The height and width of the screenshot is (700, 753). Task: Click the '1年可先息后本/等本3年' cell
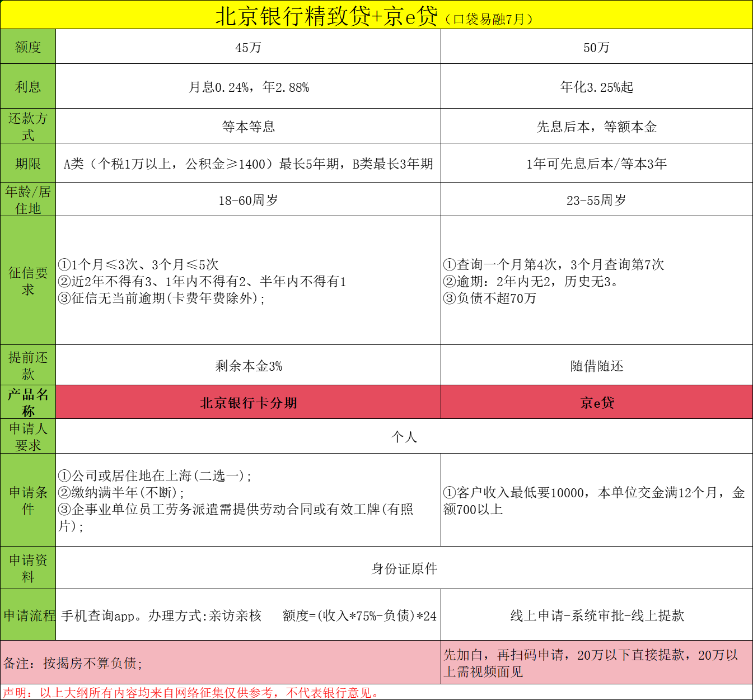pyautogui.click(x=596, y=164)
